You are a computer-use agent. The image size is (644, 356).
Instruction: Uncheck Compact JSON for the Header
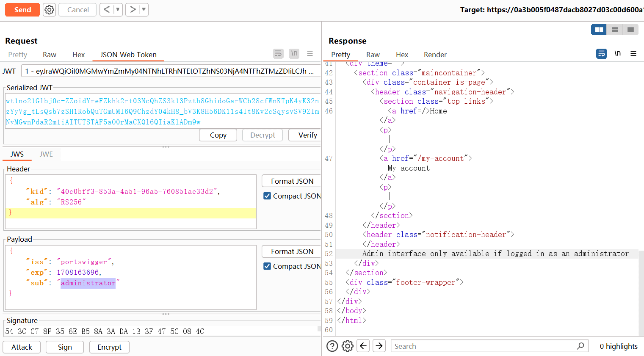(x=267, y=196)
